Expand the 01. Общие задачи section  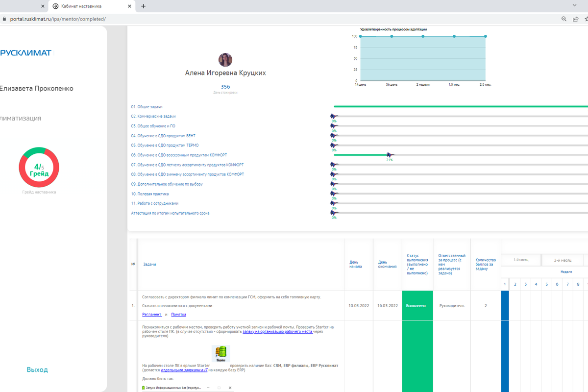point(147,107)
